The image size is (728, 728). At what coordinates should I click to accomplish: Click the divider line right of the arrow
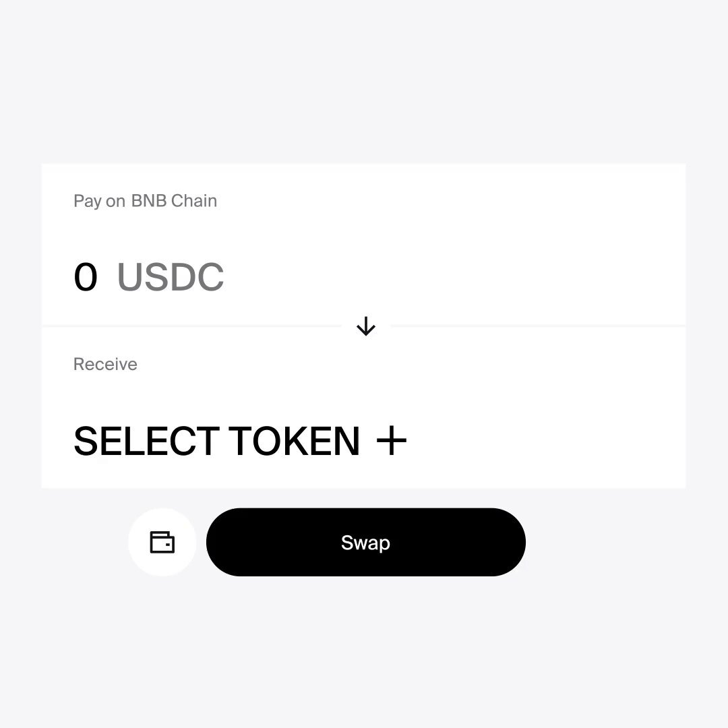click(539, 326)
